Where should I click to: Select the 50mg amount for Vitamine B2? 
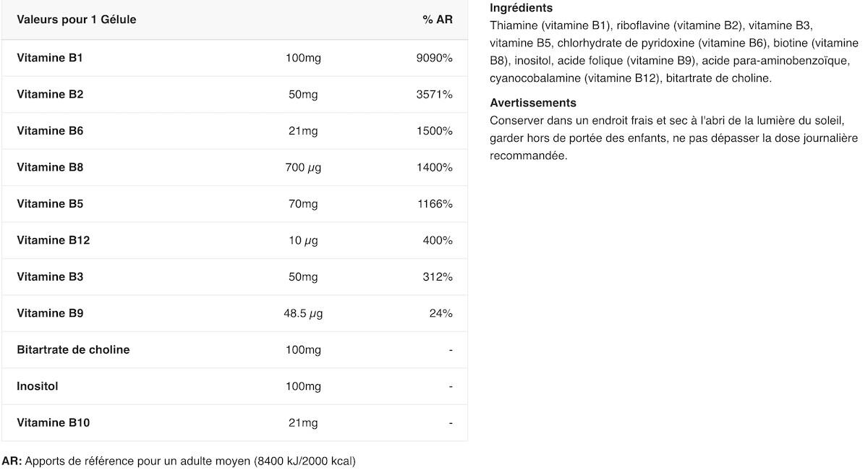(303, 94)
